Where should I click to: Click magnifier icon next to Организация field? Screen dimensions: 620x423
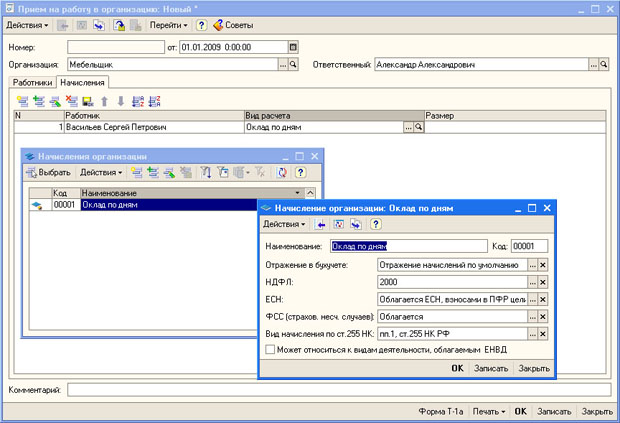point(294,64)
